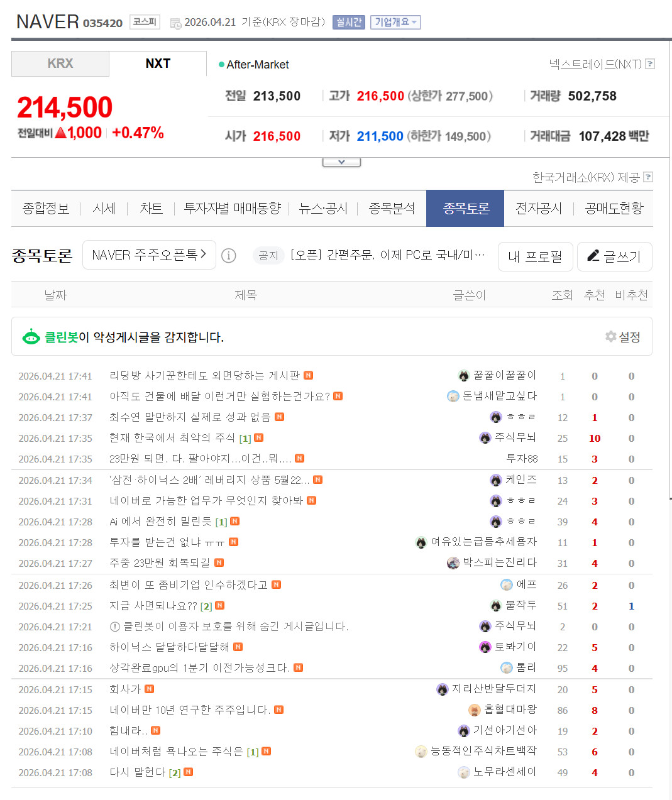
Task: Open post 주중 23만원 회복되길
Action: tap(160, 562)
